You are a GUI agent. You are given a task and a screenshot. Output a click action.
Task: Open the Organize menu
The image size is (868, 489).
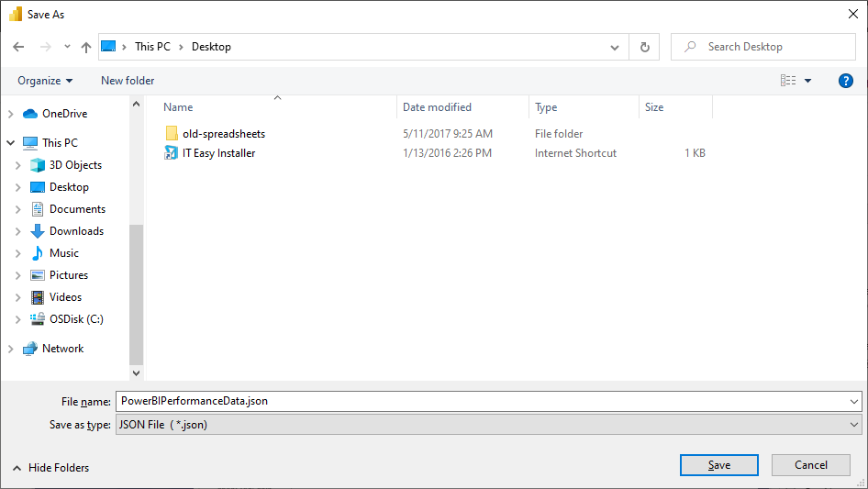coord(45,81)
